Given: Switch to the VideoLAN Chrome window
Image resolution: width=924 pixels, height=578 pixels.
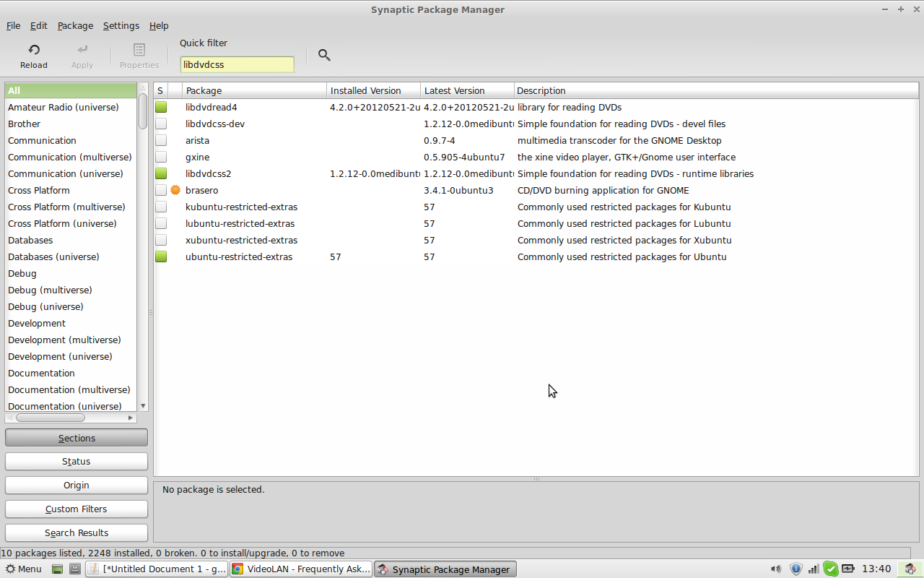Looking at the screenshot, I should point(301,569).
